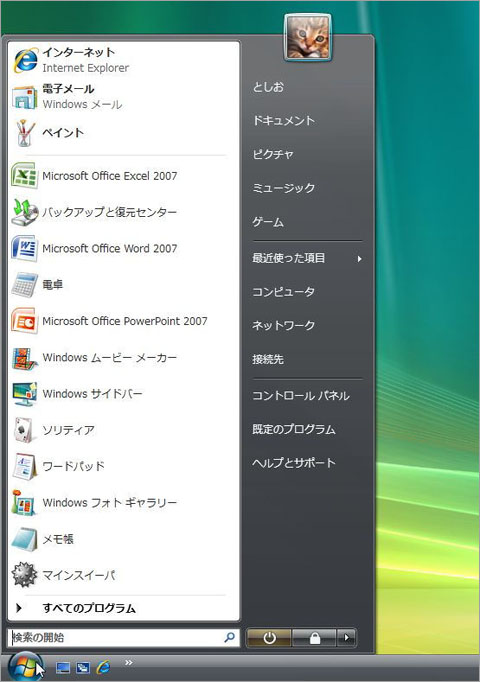480x682 pixels.
Task: Launch Windows メール from its icon
Action: [x=25, y=97]
